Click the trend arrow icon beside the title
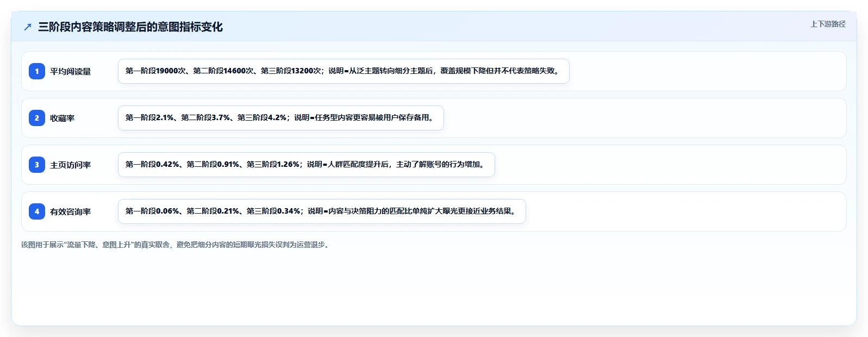The height and width of the screenshot is (337, 868). click(28, 27)
